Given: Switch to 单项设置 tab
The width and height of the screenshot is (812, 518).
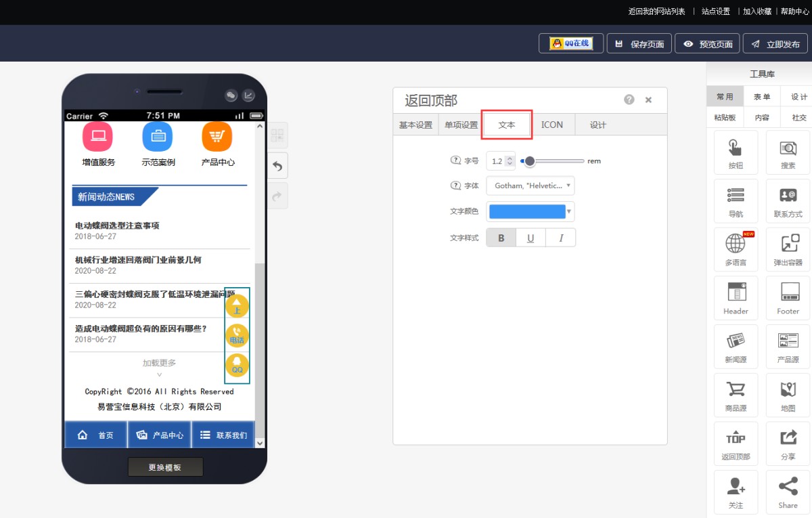Looking at the screenshot, I should (x=461, y=125).
